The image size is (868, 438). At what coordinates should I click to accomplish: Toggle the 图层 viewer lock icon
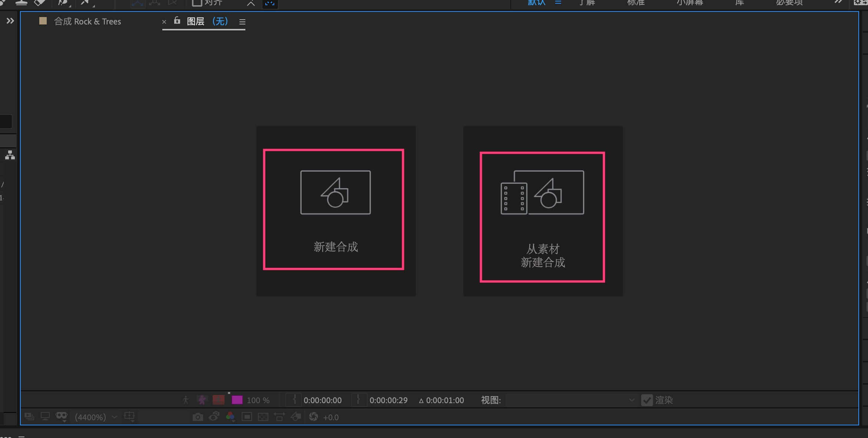coord(177,21)
